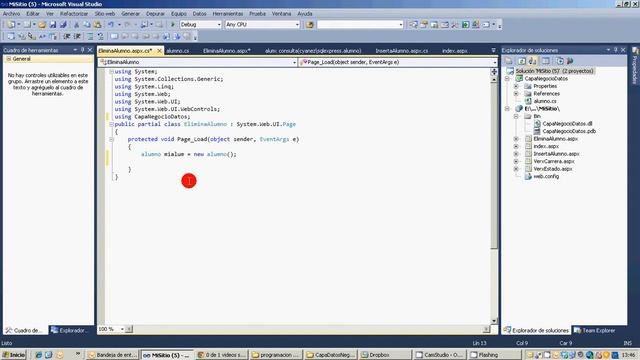Collapse the Page_Load method outline
The image size is (640, 360).
coord(111,139)
